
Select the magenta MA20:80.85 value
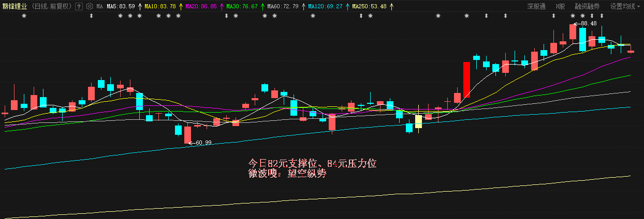coord(201,7)
